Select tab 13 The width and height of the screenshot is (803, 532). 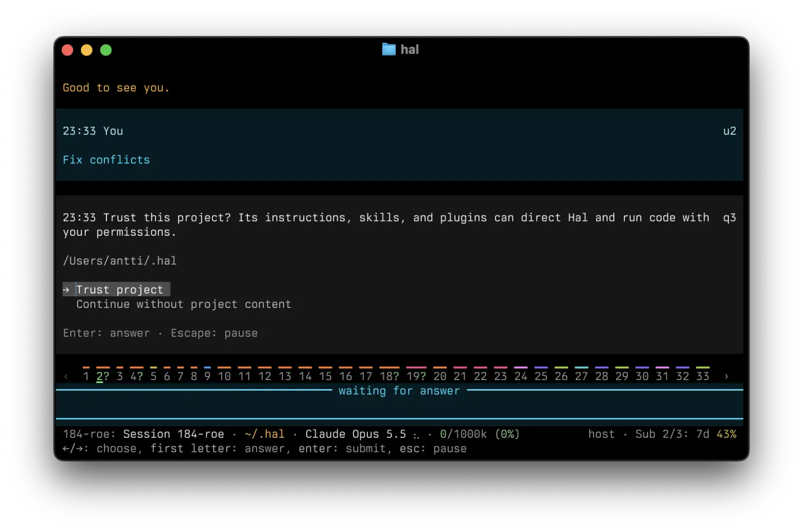point(285,376)
